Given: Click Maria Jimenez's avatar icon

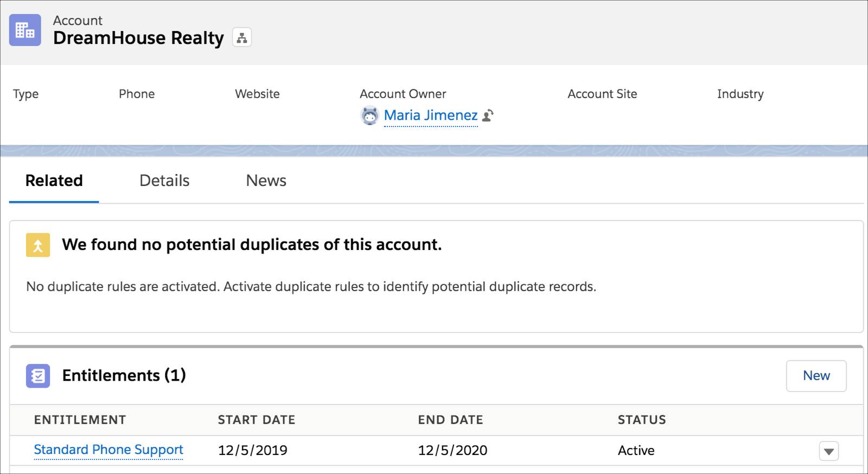Looking at the screenshot, I should coord(369,116).
